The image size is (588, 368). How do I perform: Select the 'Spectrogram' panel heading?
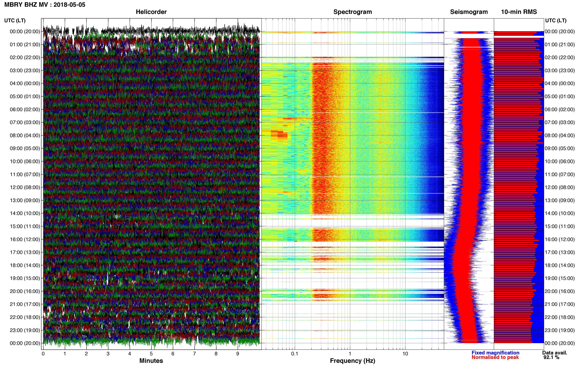tap(352, 12)
